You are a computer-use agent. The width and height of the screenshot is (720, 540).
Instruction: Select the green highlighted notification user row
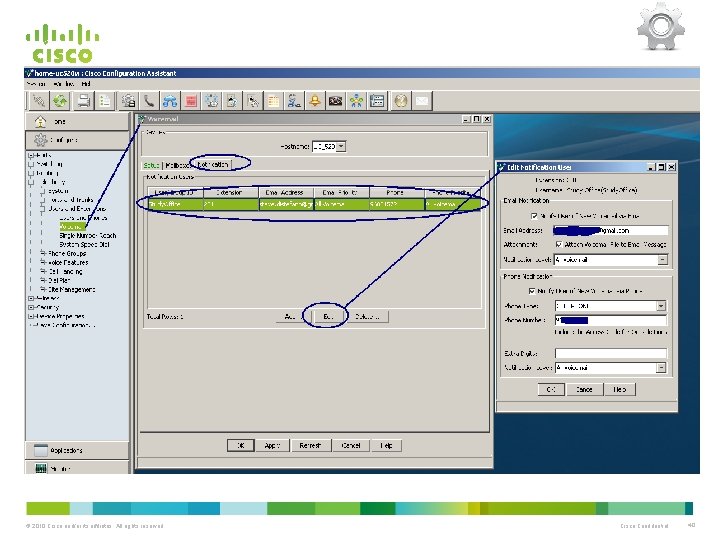click(x=315, y=204)
